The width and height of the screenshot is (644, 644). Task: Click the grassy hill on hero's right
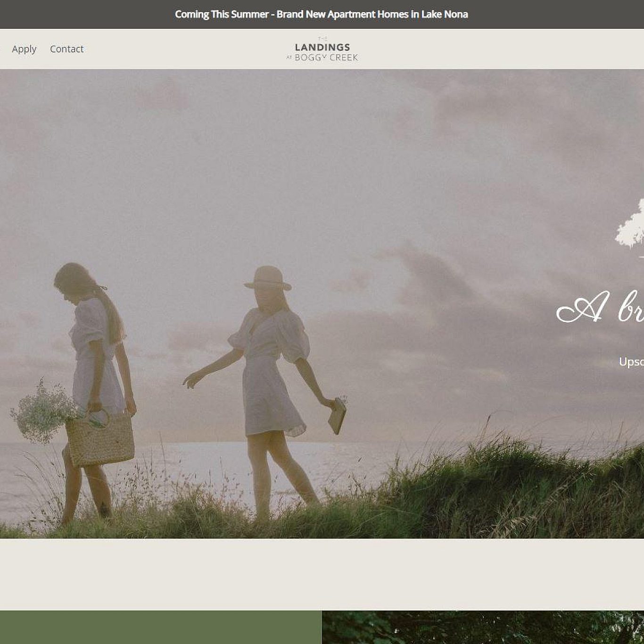[x=542, y=490]
